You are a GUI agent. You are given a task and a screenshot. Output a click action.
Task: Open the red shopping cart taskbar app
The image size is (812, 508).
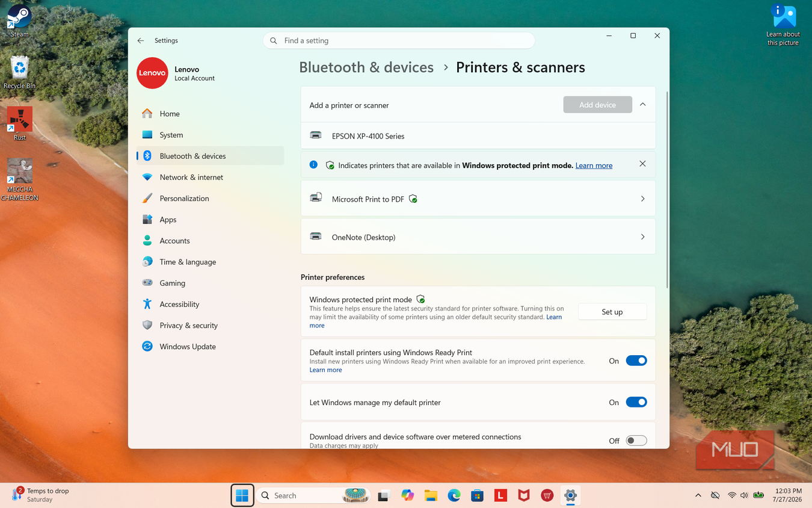pyautogui.click(x=547, y=495)
